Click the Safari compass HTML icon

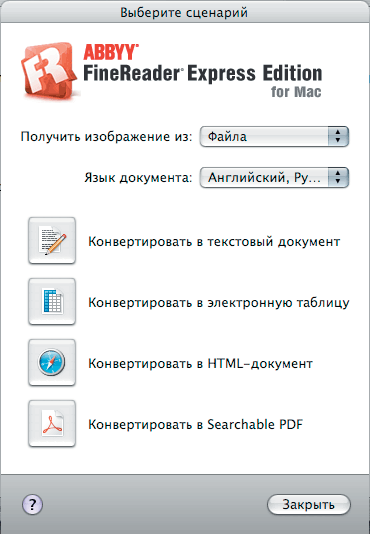(x=52, y=362)
